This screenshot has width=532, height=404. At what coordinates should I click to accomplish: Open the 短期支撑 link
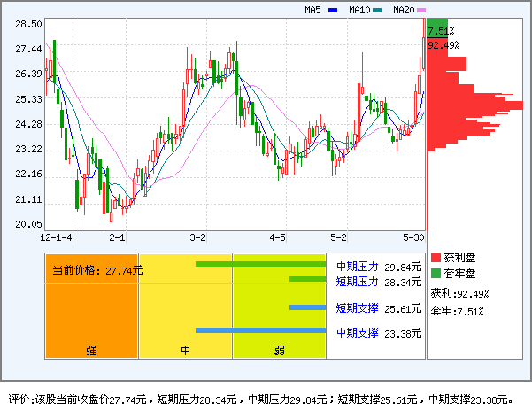click(357, 308)
